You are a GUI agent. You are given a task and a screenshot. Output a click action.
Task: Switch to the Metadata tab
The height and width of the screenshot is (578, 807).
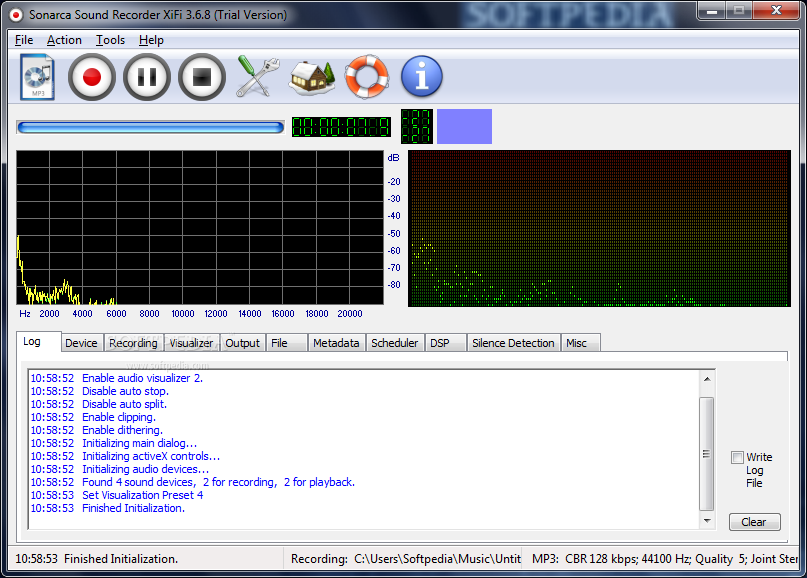[x=336, y=343]
